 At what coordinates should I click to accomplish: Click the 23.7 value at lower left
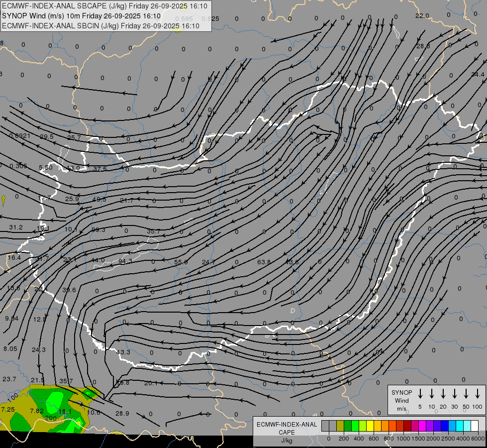9,379
